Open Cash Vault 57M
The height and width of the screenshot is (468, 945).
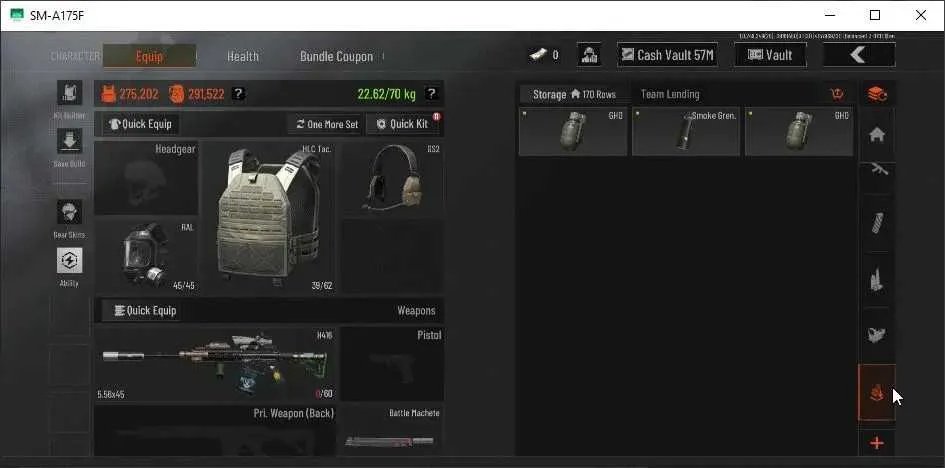[x=667, y=55]
